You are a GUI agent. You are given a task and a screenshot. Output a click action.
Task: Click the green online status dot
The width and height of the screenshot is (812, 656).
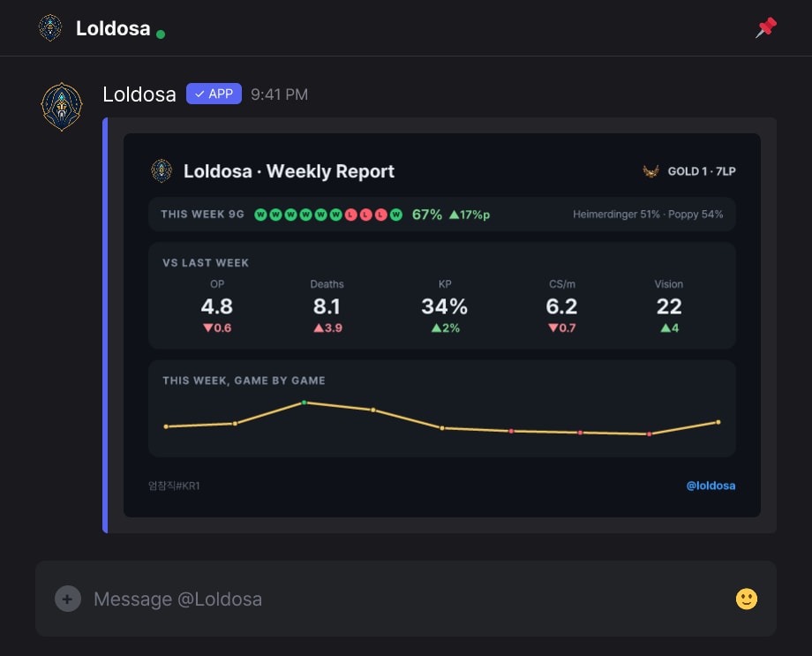(161, 34)
